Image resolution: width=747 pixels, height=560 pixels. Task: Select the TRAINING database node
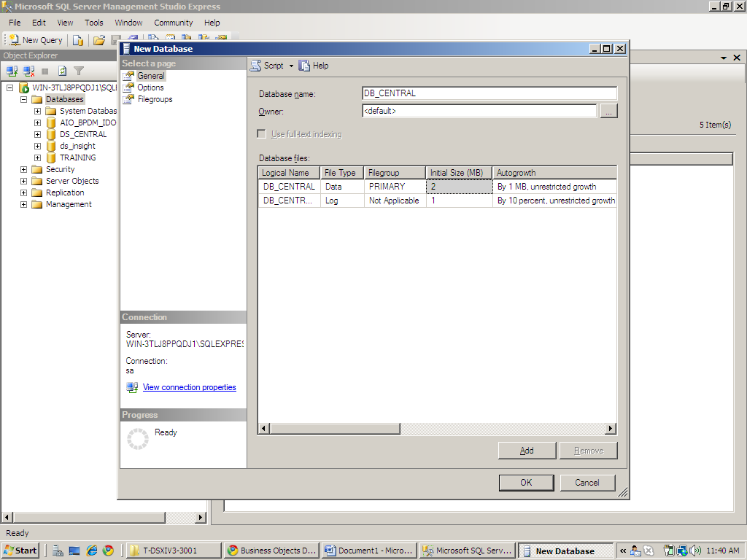[77, 157]
